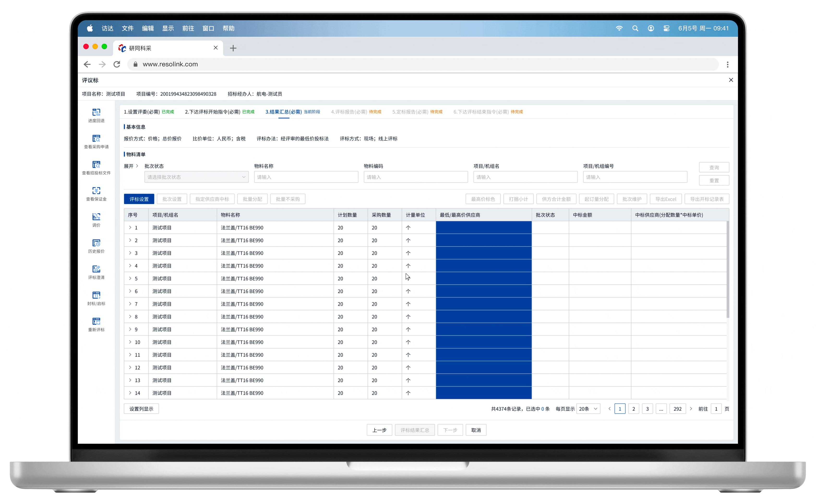Reload the page
Viewport: 816px width, 504px height.
coord(117,64)
